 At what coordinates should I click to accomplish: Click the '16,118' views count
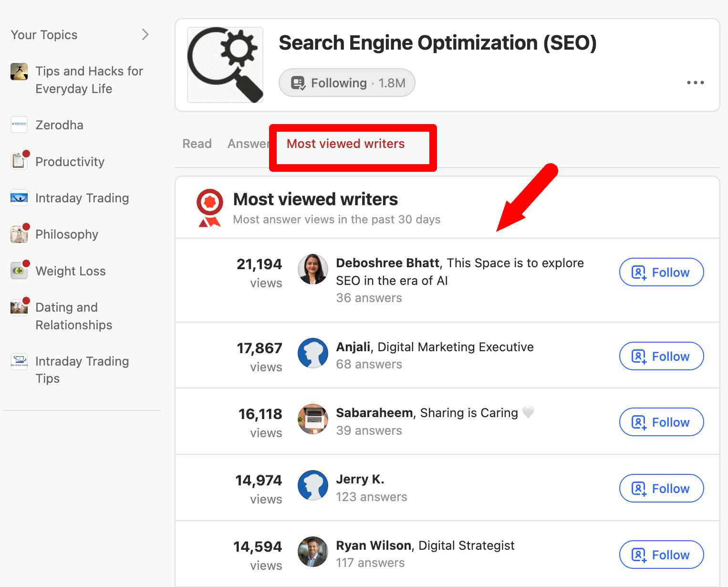pos(260,414)
